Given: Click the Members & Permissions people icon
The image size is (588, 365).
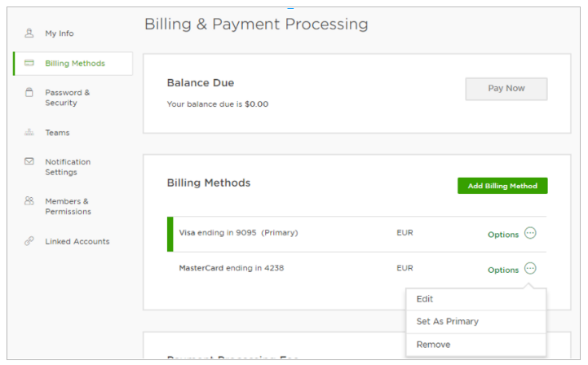Looking at the screenshot, I should [29, 201].
